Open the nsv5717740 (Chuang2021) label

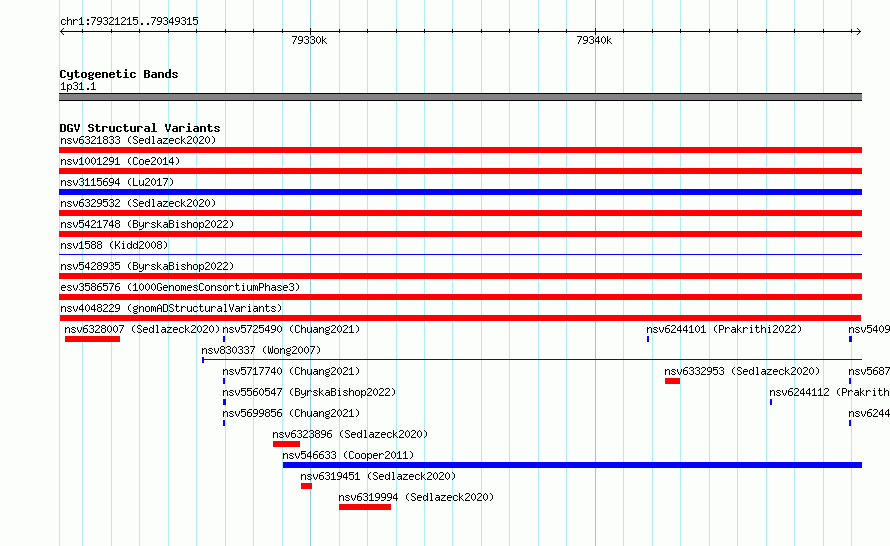click(x=291, y=371)
